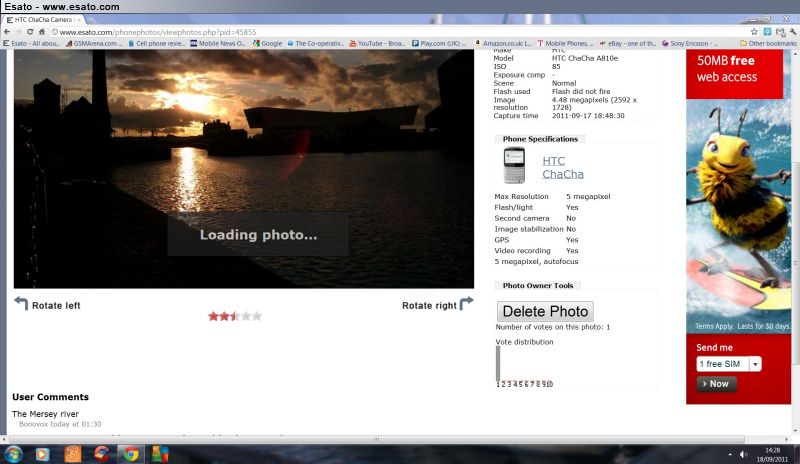Open the eBay bookmark
This screenshot has width=800, height=464.
628,43
